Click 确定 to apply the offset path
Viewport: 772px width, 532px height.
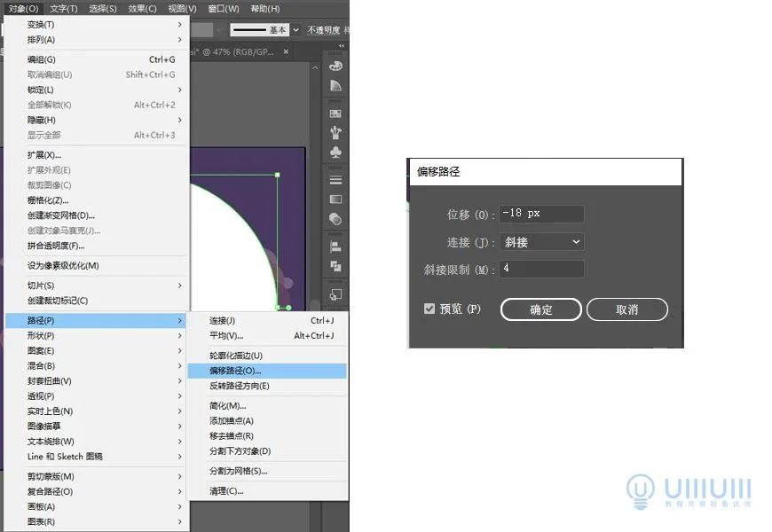(540, 309)
